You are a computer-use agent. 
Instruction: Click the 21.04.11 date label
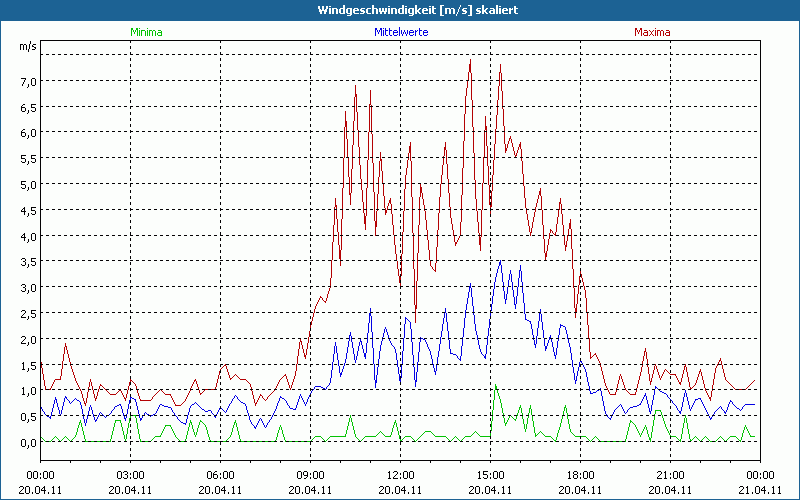pos(760,490)
